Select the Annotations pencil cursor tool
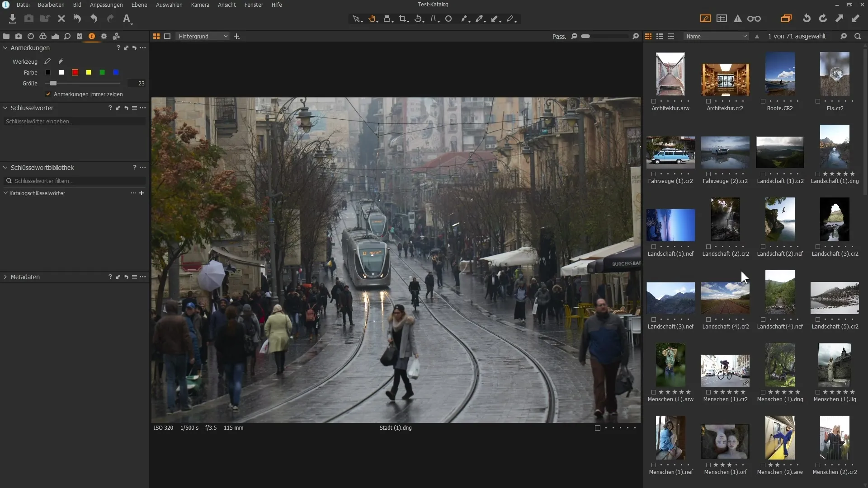Image resolution: width=868 pixels, height=488 pixels. pyautogui.click(x=511, y=19)
